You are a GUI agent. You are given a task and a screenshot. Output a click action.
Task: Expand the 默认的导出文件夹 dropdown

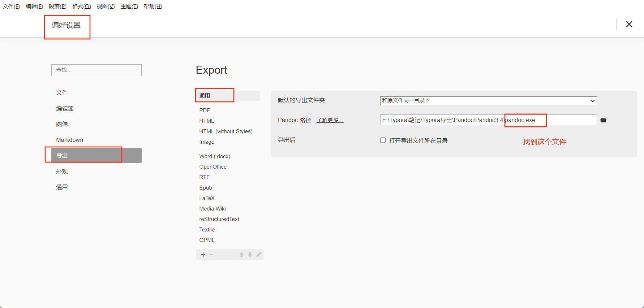click(488, 101)
